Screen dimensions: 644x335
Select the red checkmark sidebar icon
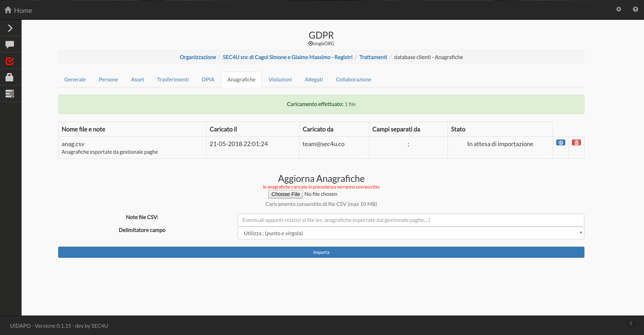coord(10,61)
